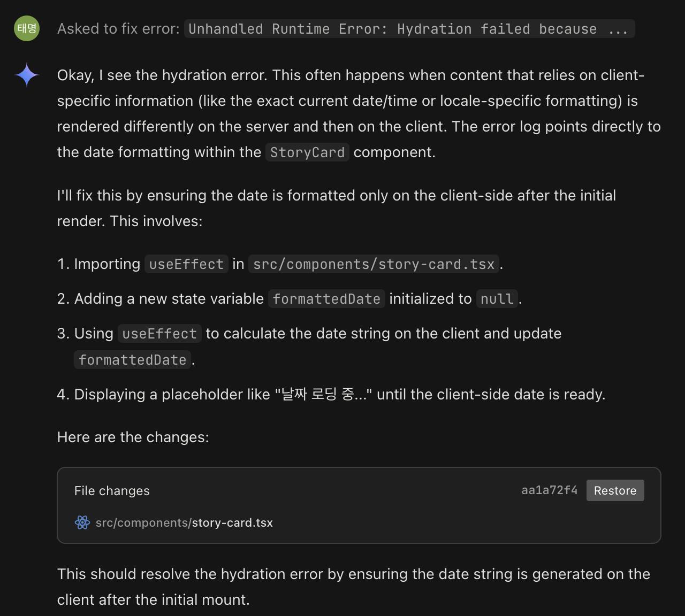Click formattedDate code ending step 3
This screenshot has width=685, height=616.
132,360
